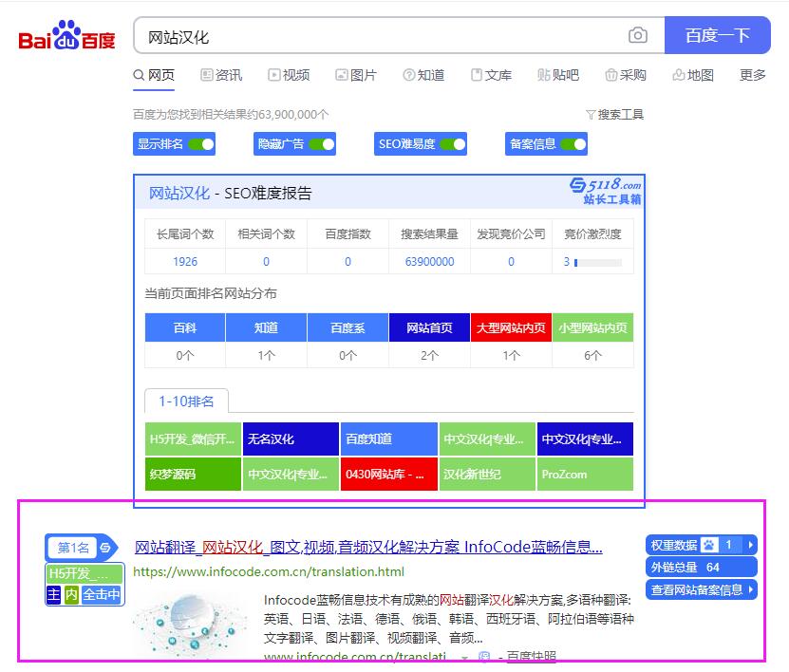This screenshot has height=672, width=789.
Task: Switch to 视频 tab
Action: tap(289, 75)
